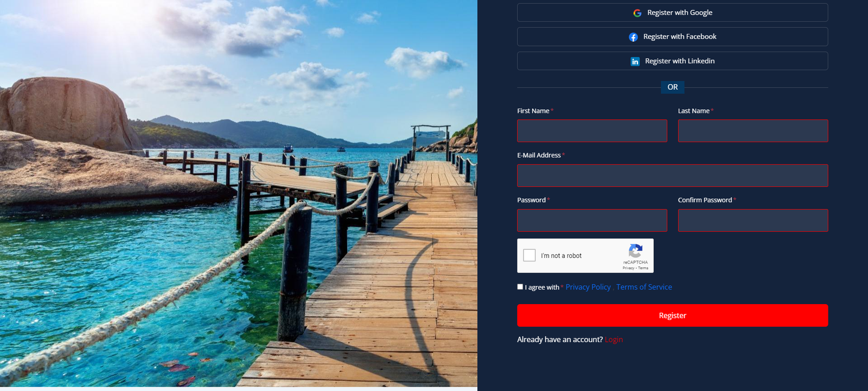Open the Terms of Service link
The height and width of the screenshot is (391, 868).
pos(644,287)
